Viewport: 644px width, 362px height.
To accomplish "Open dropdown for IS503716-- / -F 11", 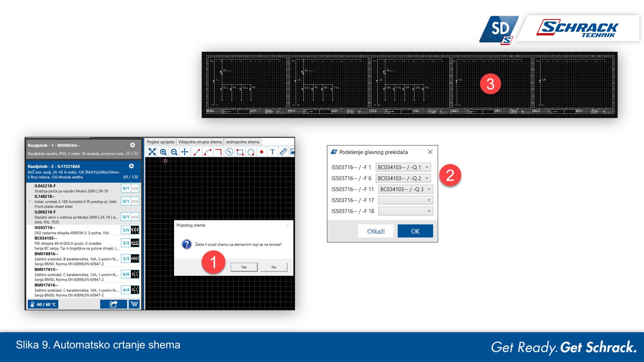I will [x=406, y=189].
